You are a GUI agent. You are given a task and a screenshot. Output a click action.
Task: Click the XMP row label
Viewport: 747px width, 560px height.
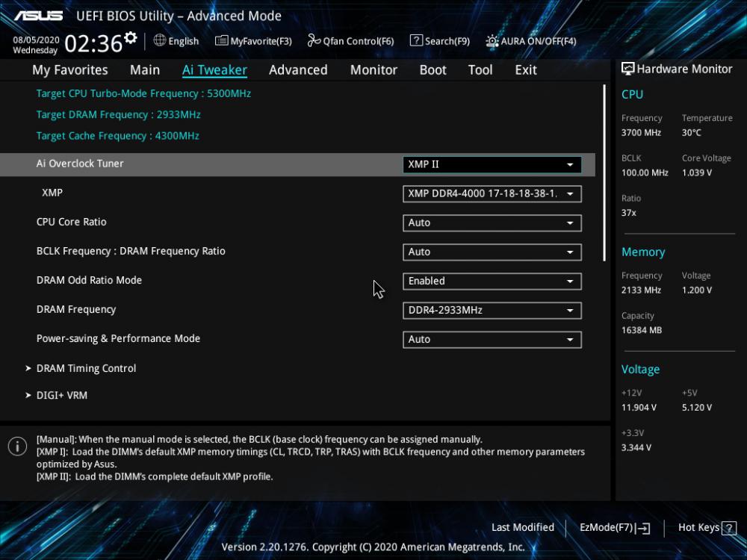pos(52,193)
